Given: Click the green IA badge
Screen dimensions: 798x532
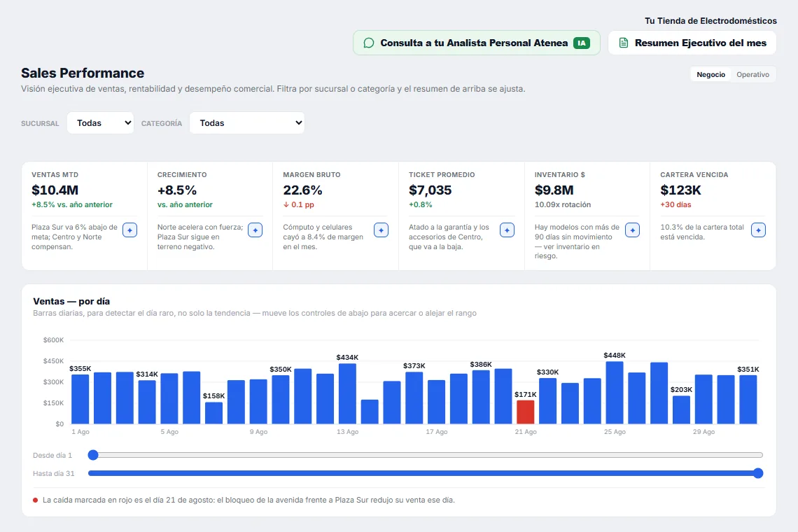Looking at the screenshot, I should 582,43.
